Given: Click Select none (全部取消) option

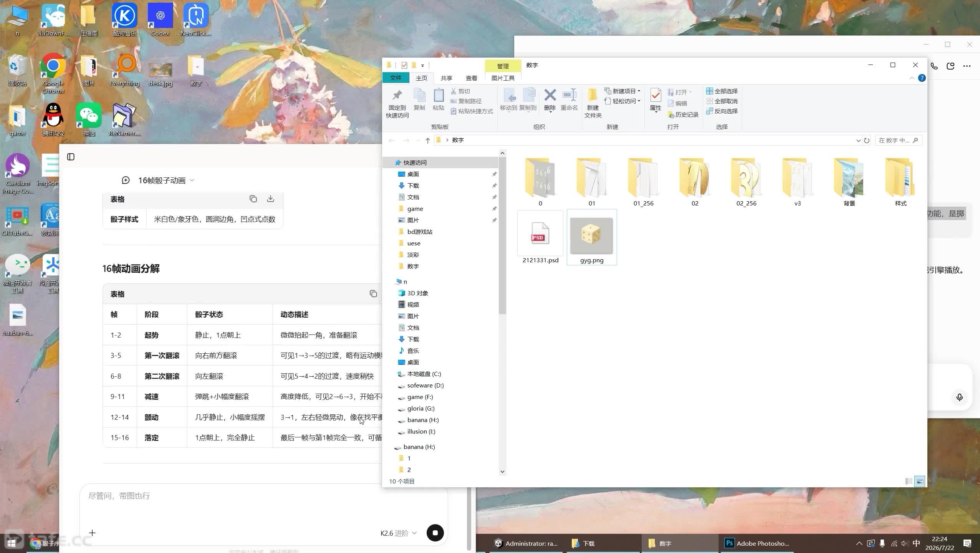Looking at the screenshot, I should [x=722, y=101].
